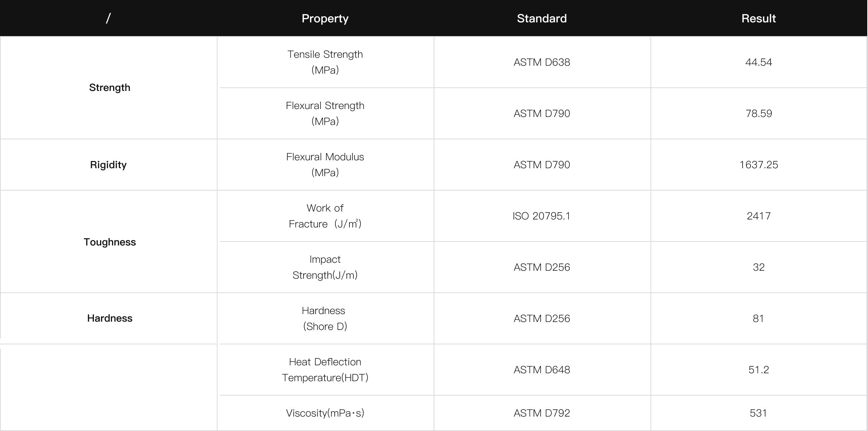Image resolution: width=868 pixels, height=431 pixels.
Task: Select the Viscosity (mPa·s) cell
Action: [325, 413]
